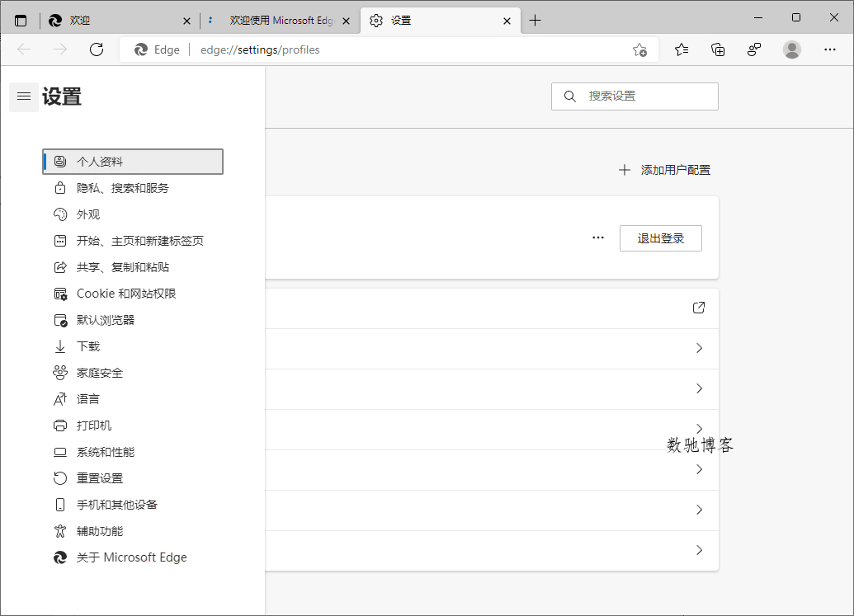Open 系统和性能 settings
Image resolution: width=854 pixels, height=616 pixels.
tap(133, 452)
